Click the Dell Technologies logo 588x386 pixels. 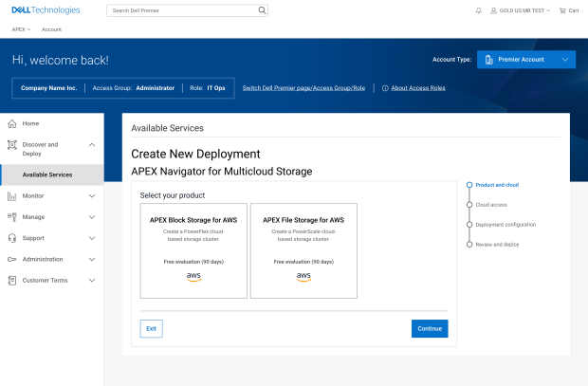click(46, 10)
